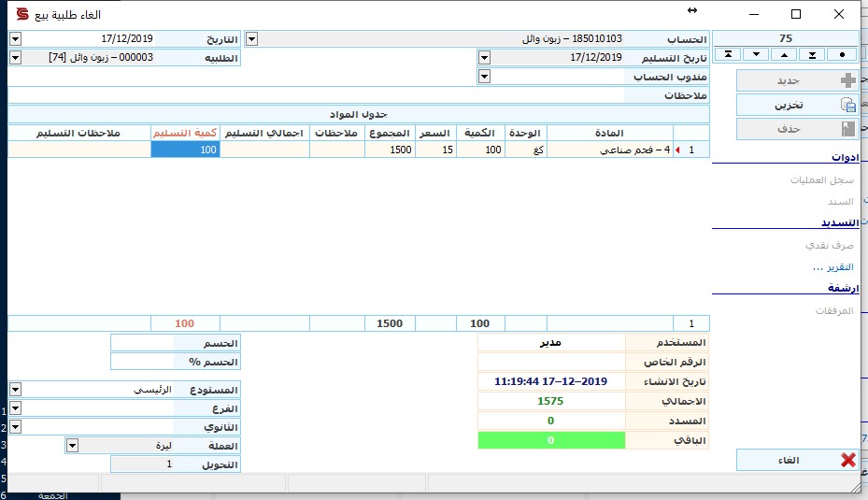Open the العملة currency dropdown
This screenshot has height=500, width=868.
click(72, 446)
